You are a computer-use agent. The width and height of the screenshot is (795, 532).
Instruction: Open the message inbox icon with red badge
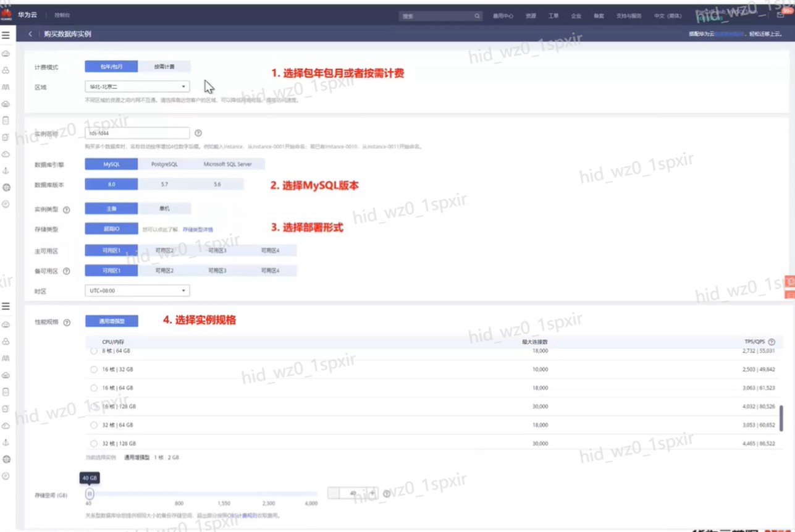click(x=781, y=14)
